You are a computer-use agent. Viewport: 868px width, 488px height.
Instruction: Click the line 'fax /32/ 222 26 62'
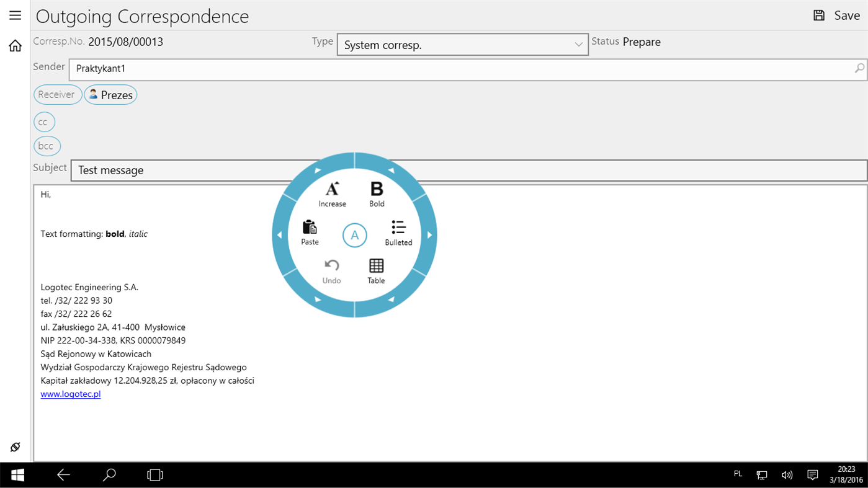[x=76, y=314]
